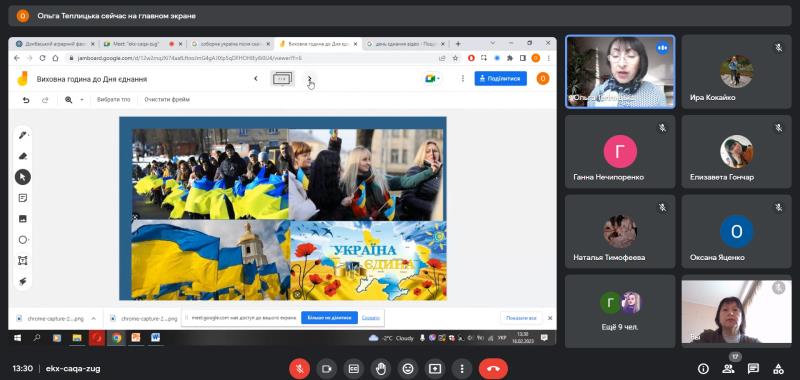This screenshot has width=800, height=380.
Task: Open the Word icon on the taskbar
Action: click(x=156, y=338)
